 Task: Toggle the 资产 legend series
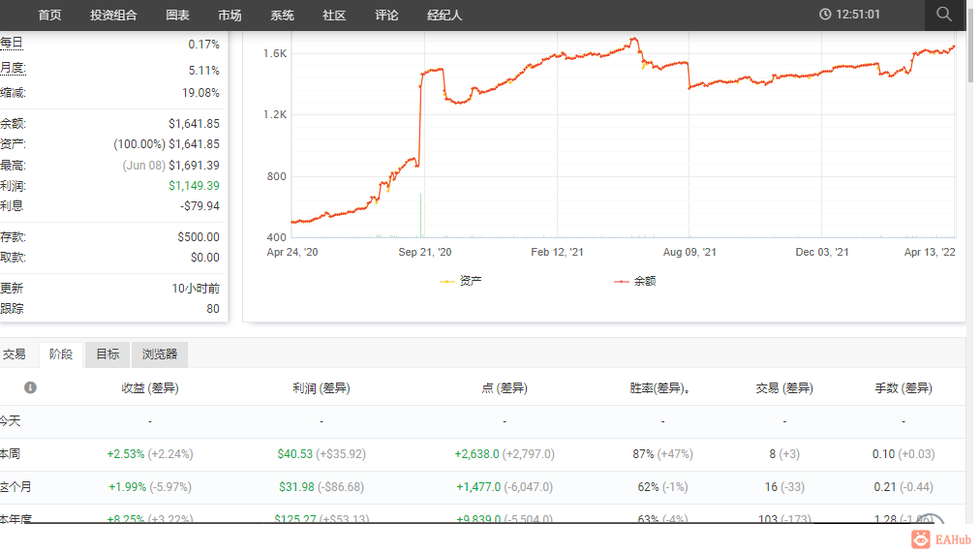click(461, 282)
